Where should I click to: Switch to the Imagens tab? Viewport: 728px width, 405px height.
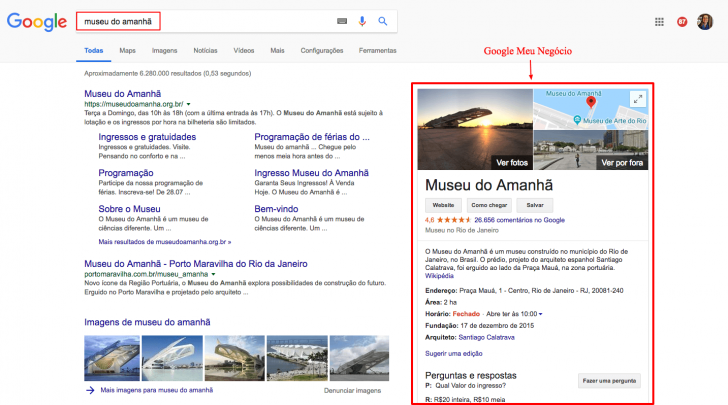164,51
